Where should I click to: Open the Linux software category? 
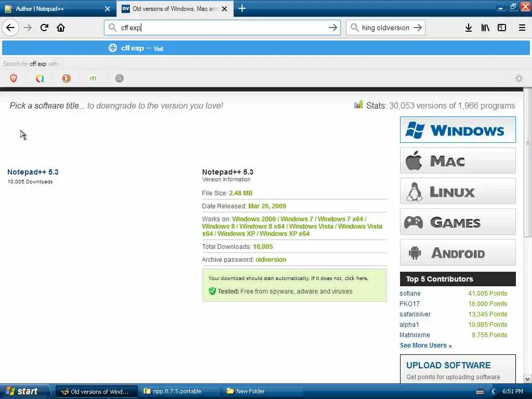click(458, 191)
